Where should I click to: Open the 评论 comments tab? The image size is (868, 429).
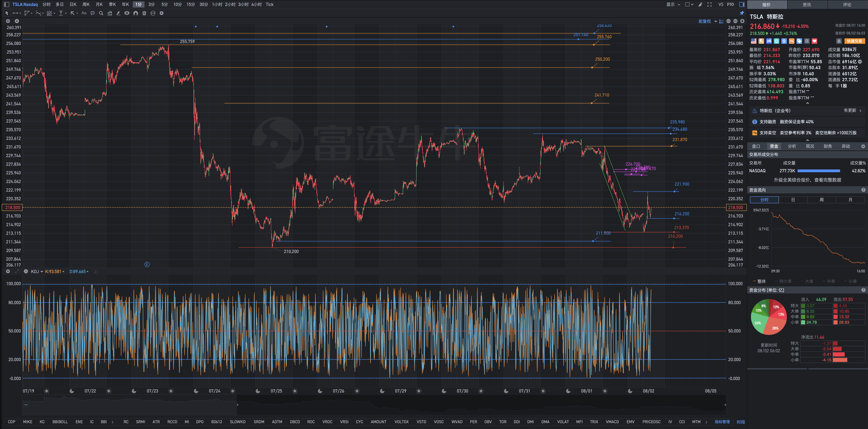(847, 5)
